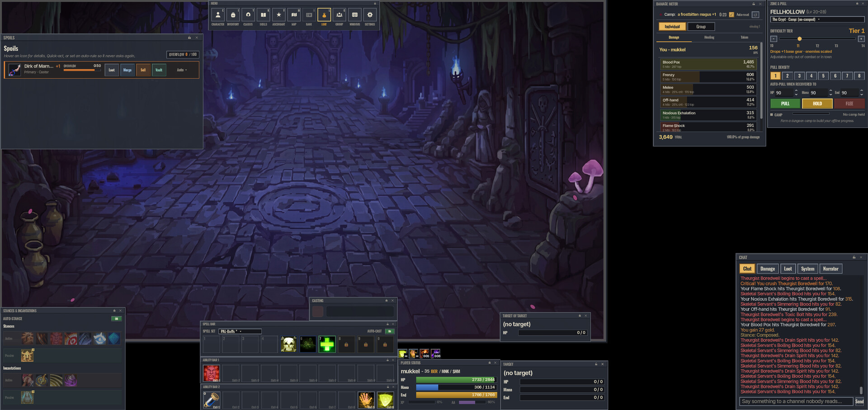Switch to the Healing tab

pyautogui.click(x=709, y=38)
